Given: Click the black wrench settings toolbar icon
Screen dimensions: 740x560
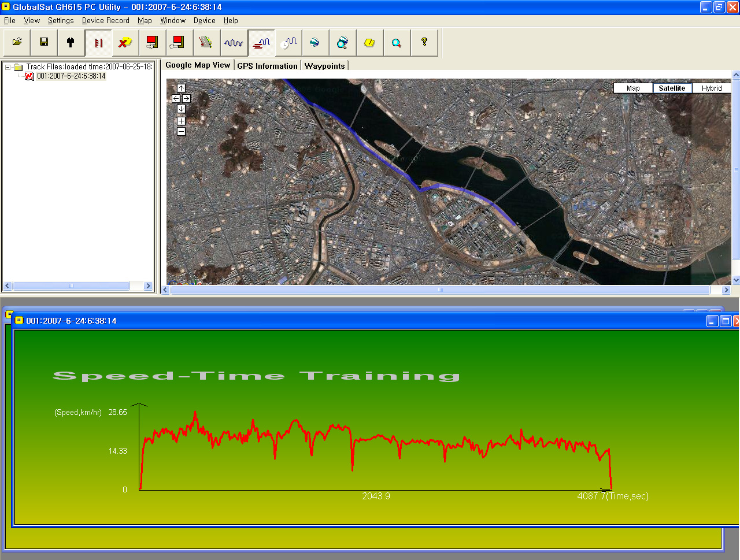Looking at the screenshot, I should (71, 42).
